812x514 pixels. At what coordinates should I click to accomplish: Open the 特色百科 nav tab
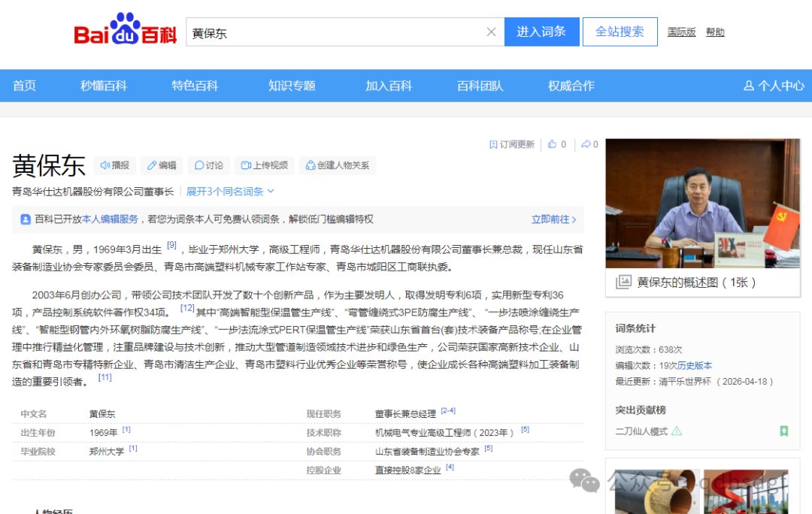point(195,86)
